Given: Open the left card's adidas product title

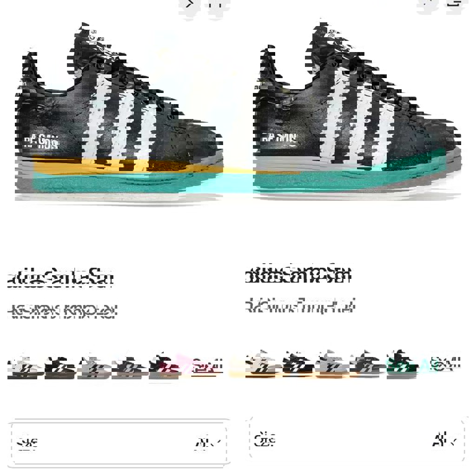Looking at the screenshot, I should coord(61,278).
